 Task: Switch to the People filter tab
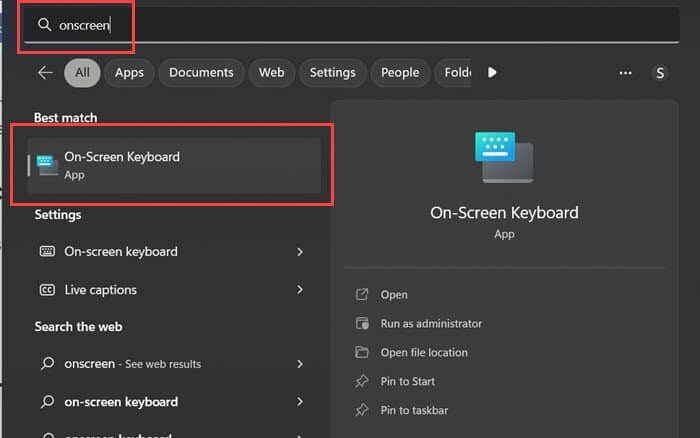[x=400, y=72]
